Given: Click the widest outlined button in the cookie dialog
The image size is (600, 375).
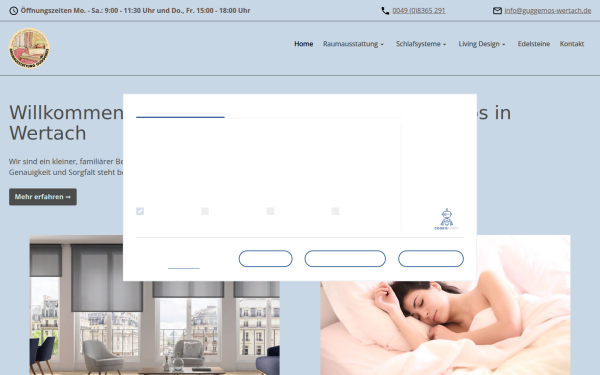Looking at the screenshot, I should pos(345,259).
